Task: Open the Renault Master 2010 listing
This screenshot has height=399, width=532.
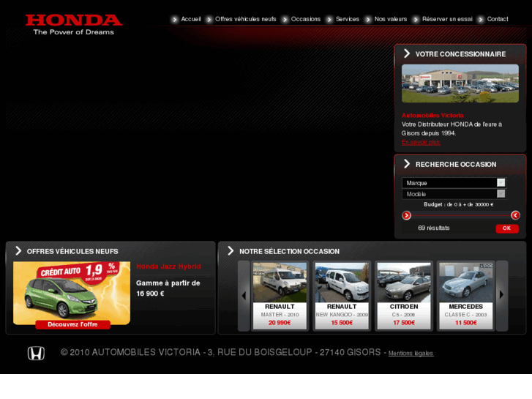Action: tap(280, 296)
